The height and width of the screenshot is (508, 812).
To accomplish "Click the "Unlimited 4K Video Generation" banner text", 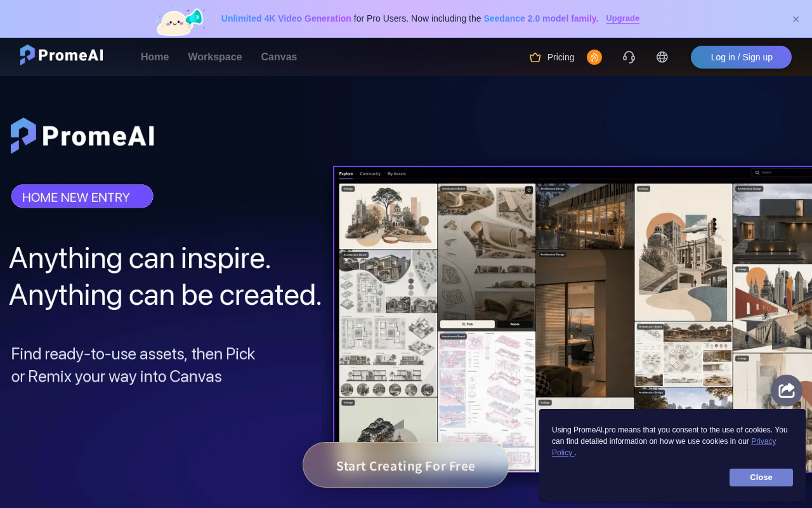I will [286, 18].
